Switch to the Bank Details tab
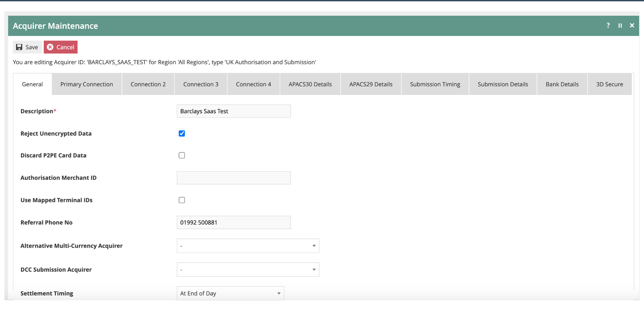644x312 pixels. pyautogui.click(x=562, y=84)
